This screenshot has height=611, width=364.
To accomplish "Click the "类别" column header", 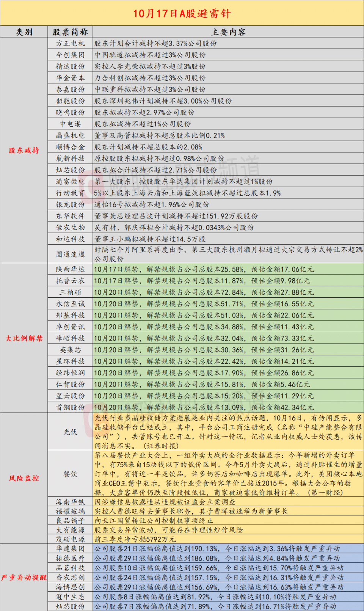I will tap(24, 32).
